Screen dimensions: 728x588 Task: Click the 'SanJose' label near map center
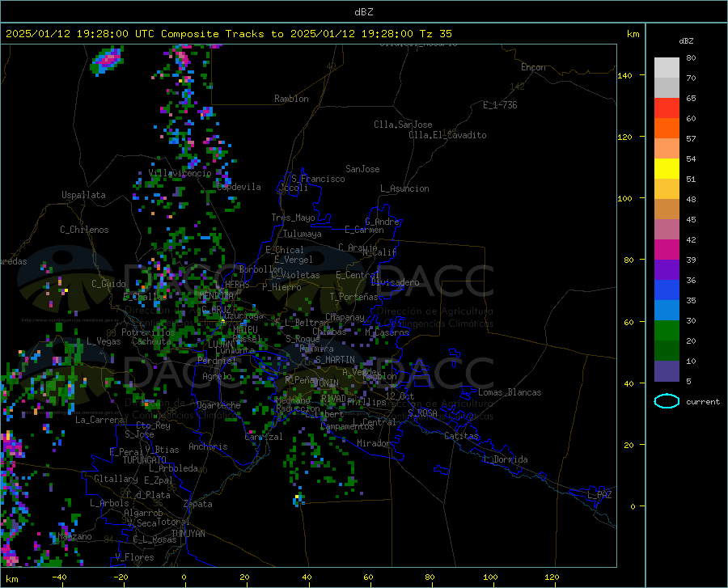pyautogui.click(x=362, y=169)
